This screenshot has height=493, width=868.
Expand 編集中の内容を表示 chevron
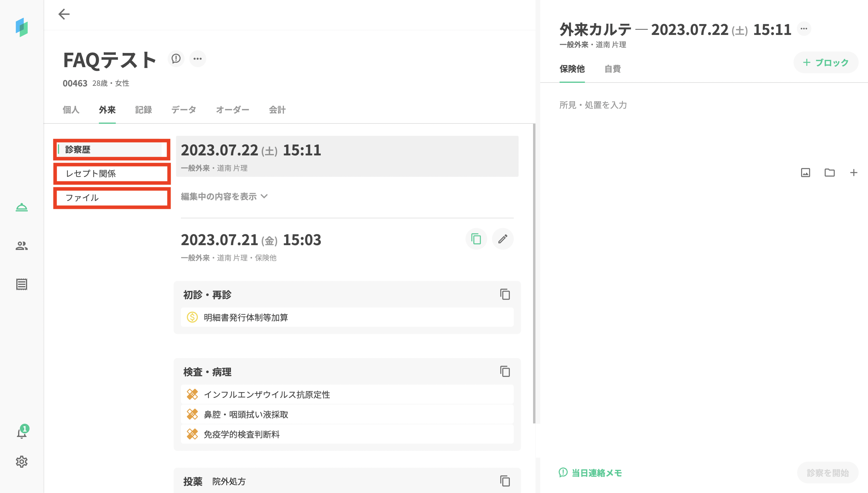pyautogui.click(x=264, y=196)
